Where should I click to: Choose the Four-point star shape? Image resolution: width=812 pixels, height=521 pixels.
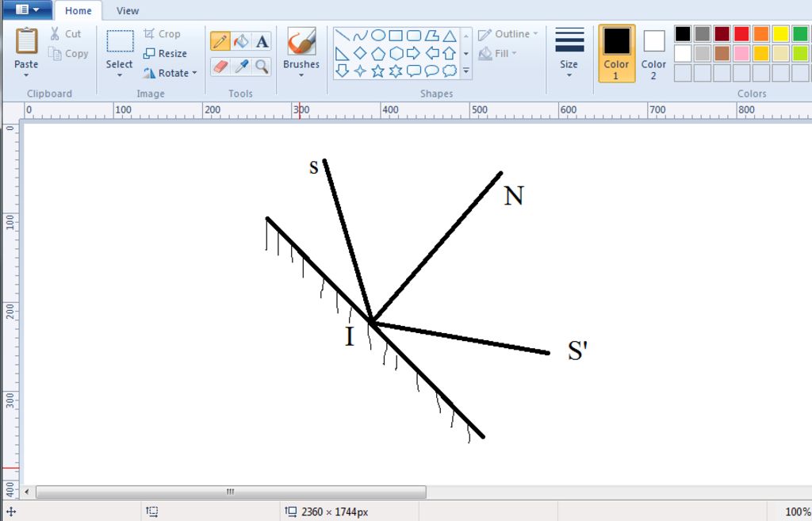click(x=360, y=71)
